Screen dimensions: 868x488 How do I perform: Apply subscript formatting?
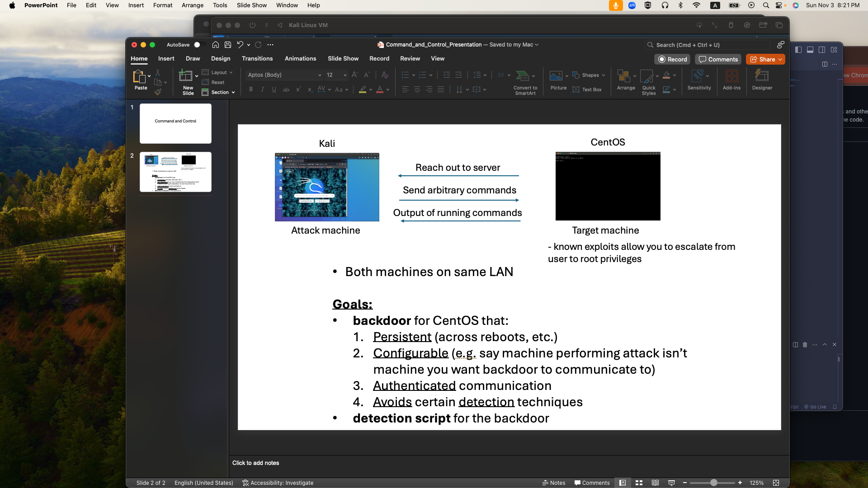click(310, 89)
